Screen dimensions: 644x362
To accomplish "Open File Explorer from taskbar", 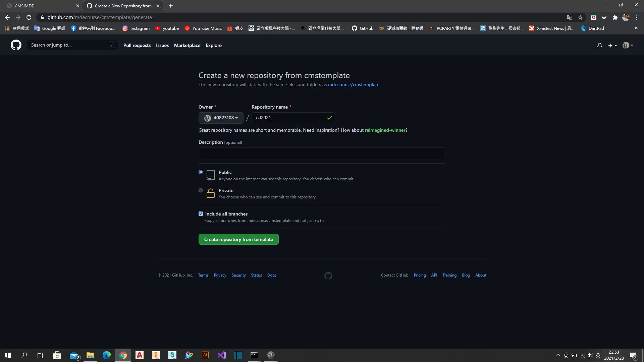I will (x=90, y=355).
